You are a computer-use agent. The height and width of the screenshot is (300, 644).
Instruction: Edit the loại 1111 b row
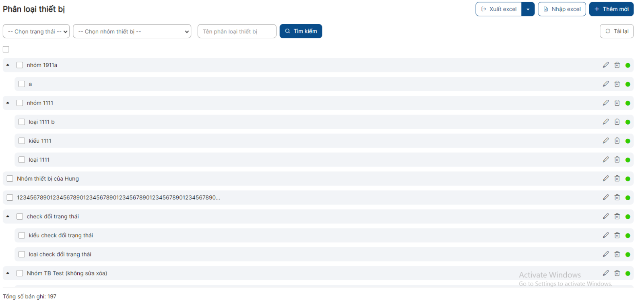[x=605, y=122]
